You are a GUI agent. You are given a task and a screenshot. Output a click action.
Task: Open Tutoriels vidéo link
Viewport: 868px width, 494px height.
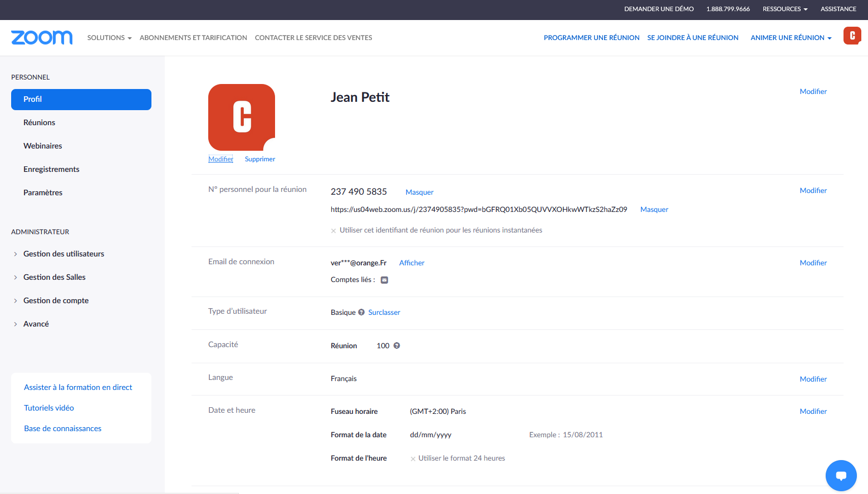pos(49,408)
